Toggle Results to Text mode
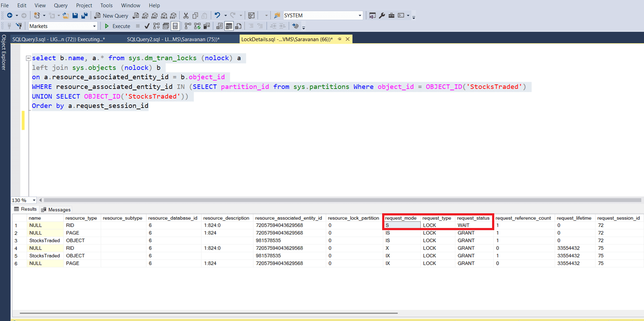The image size is (644, 321). pyautogui.click(x=219, y=26)
